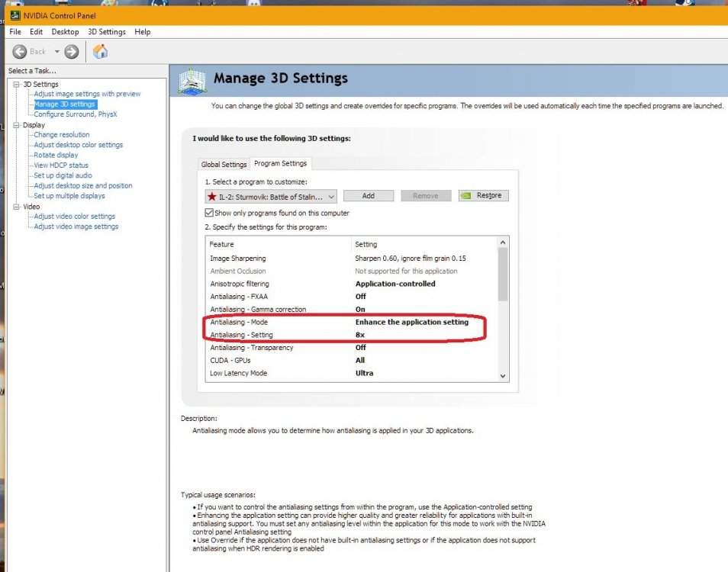
Task: Click the Sharpen 0.60 setting value
Action: [411, 259]
